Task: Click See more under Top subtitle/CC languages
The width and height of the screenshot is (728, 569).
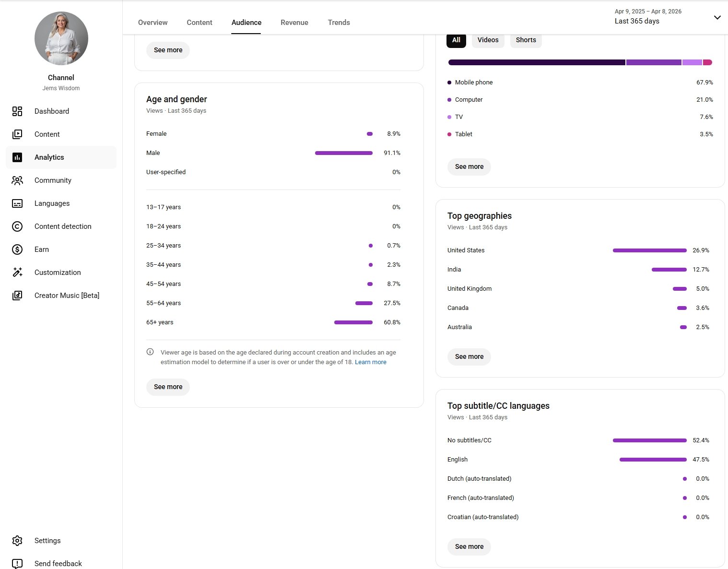Action: (469, 546)
